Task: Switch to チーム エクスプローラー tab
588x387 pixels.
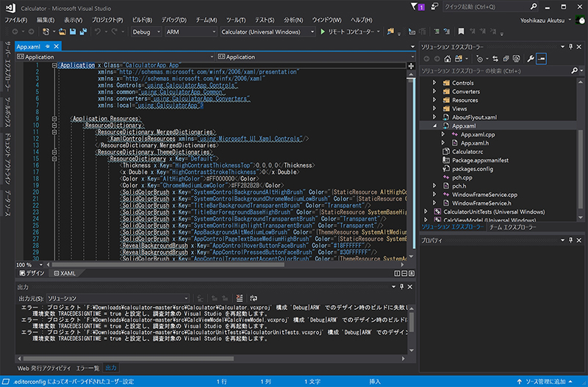Action: (512, 227)
